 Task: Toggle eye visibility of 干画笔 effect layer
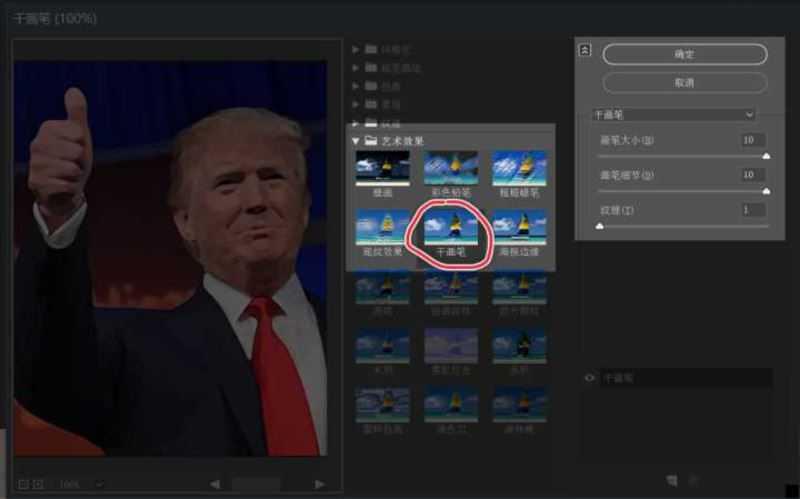(x=590, y=378)
